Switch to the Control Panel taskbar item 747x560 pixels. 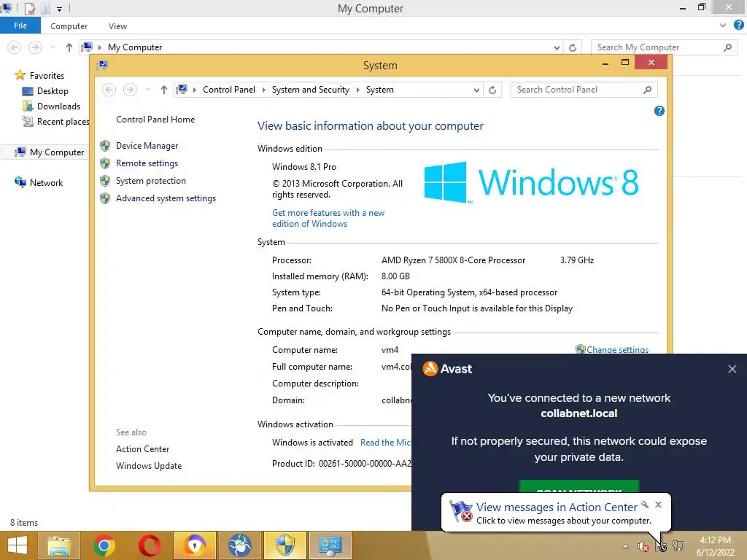[x=330, y=545]
